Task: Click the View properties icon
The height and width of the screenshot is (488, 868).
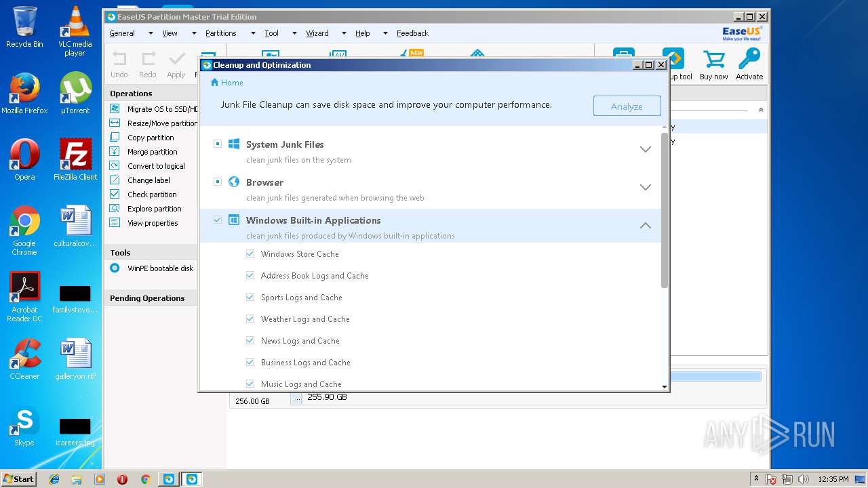Action: pos(115,222)
